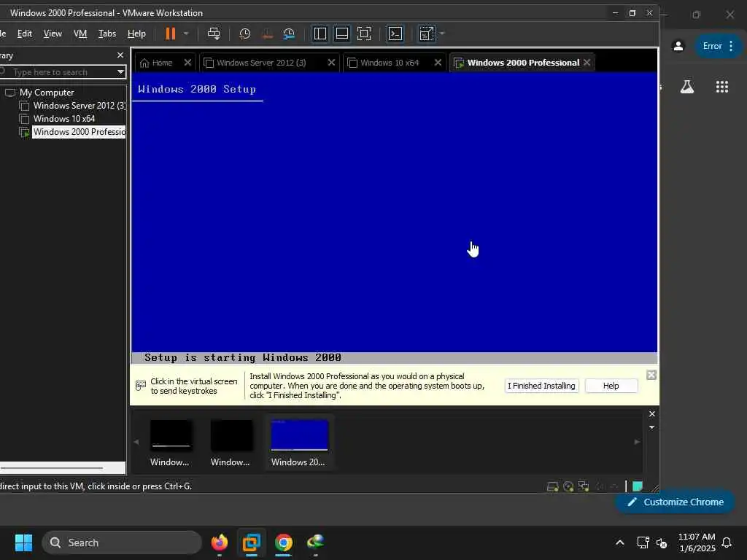Select Windows 2000 Professional in library
The height and width of the screenshot is (560, 747).
pyautogui.click(x=79, y=132)
